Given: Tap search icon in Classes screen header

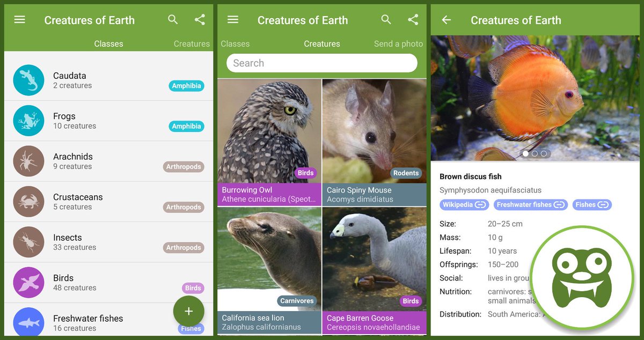Looking at the screenshot, I should [173, 20].
